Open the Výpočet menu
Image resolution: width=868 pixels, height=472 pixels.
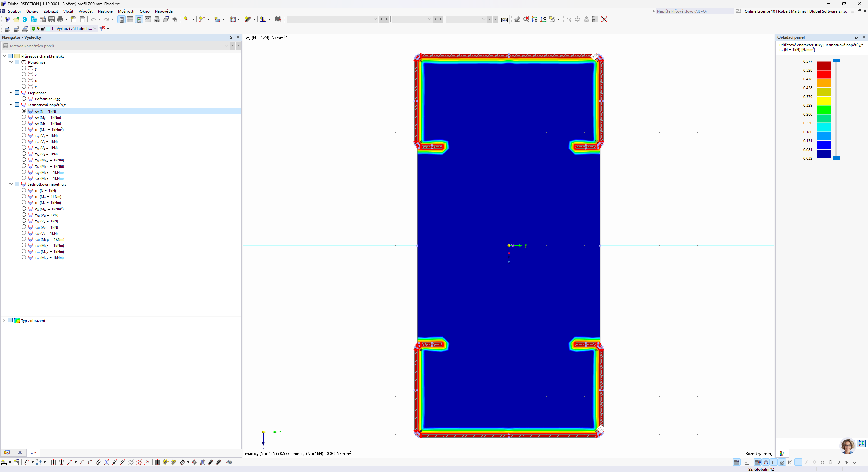tap(85, 11)
